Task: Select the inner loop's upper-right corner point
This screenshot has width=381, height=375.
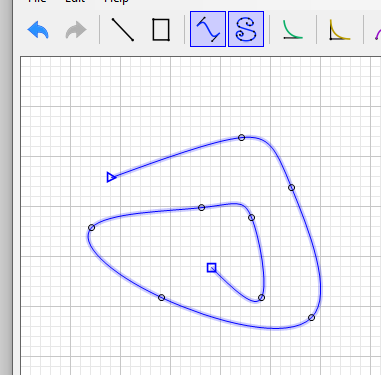Action: pyautogui.click(x=252, y=218)
